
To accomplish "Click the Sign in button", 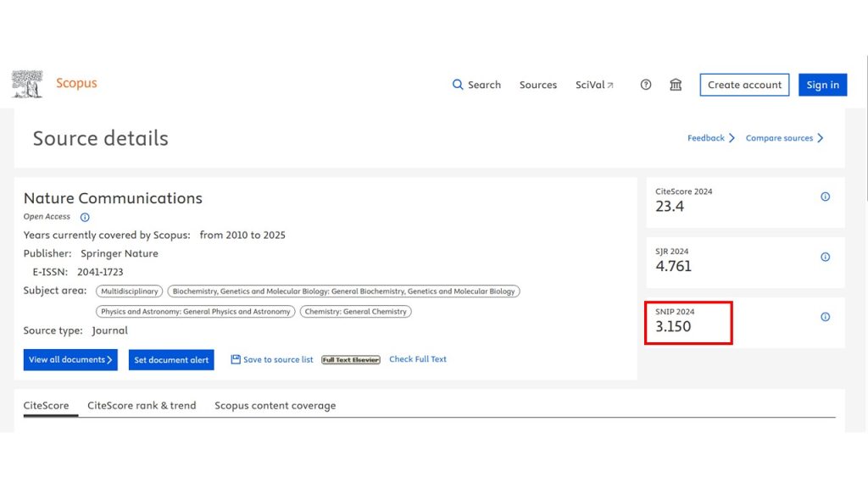I will coord(822,85).
